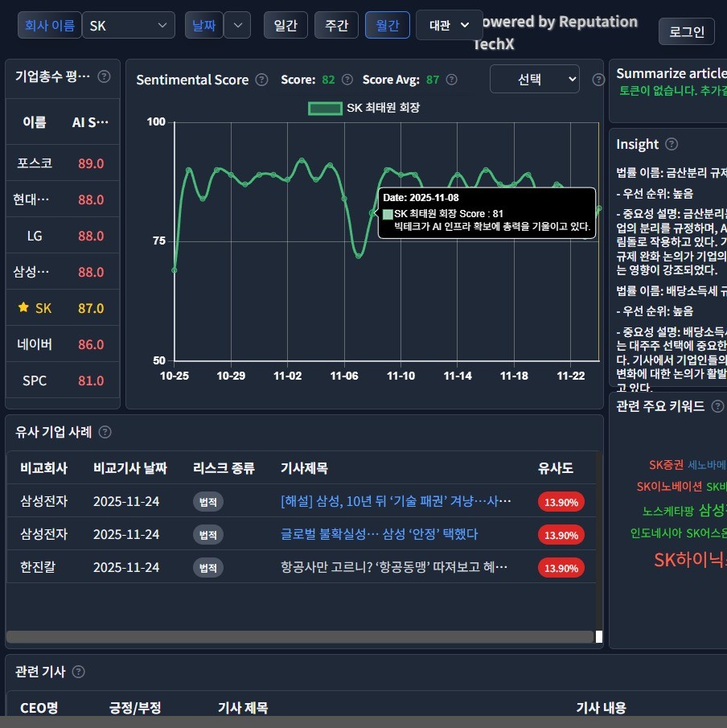Open help for the 기업총수 평판 panel
Screen dimensions: 727x728
[104, 77]
